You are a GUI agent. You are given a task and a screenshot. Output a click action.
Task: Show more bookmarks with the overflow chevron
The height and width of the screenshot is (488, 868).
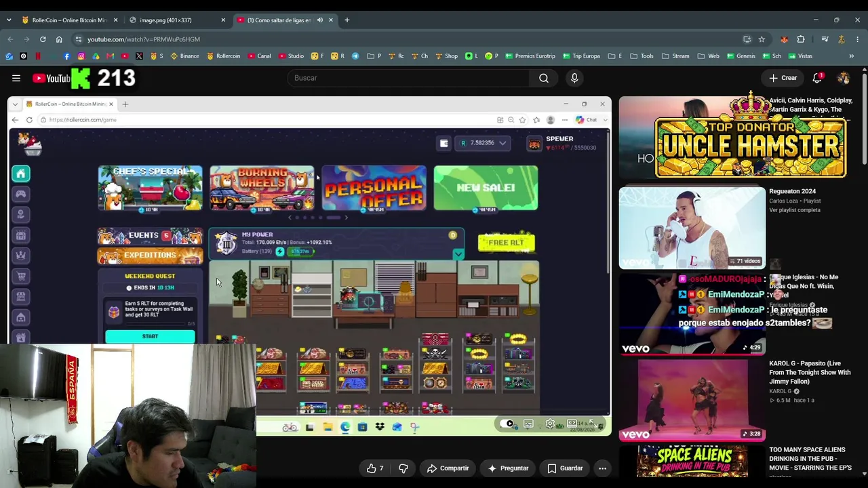coord(852,56)
